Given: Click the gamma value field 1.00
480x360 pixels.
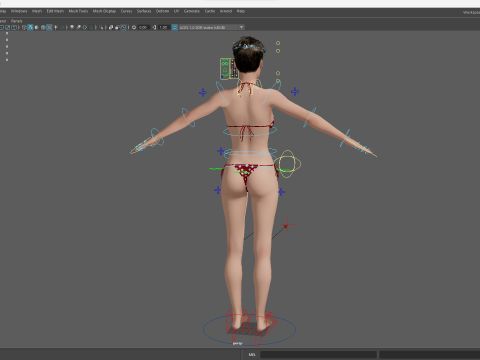Looking at the screenshot, I should [x=163, y=27].
